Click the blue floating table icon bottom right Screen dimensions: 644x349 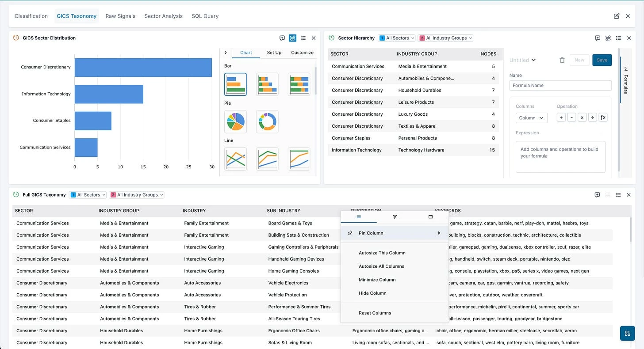(x=627, y=334)
